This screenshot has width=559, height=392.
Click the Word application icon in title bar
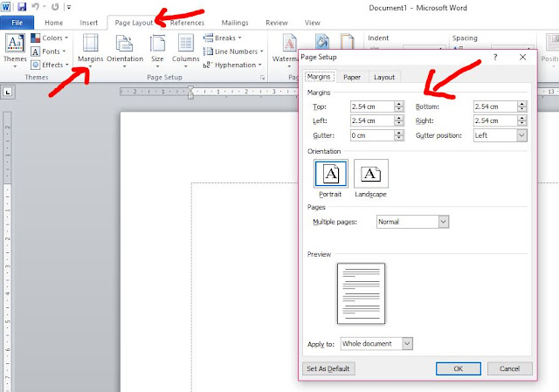click(6, 6)
